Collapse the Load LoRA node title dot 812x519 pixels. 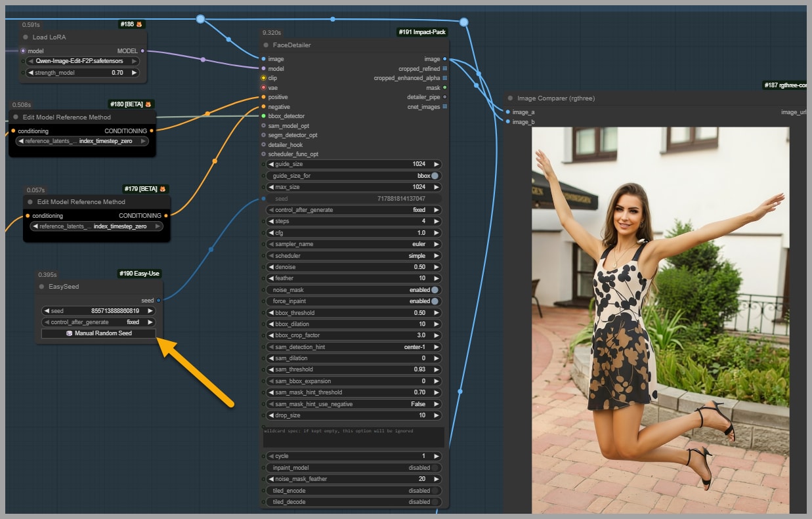coord(26,37)
